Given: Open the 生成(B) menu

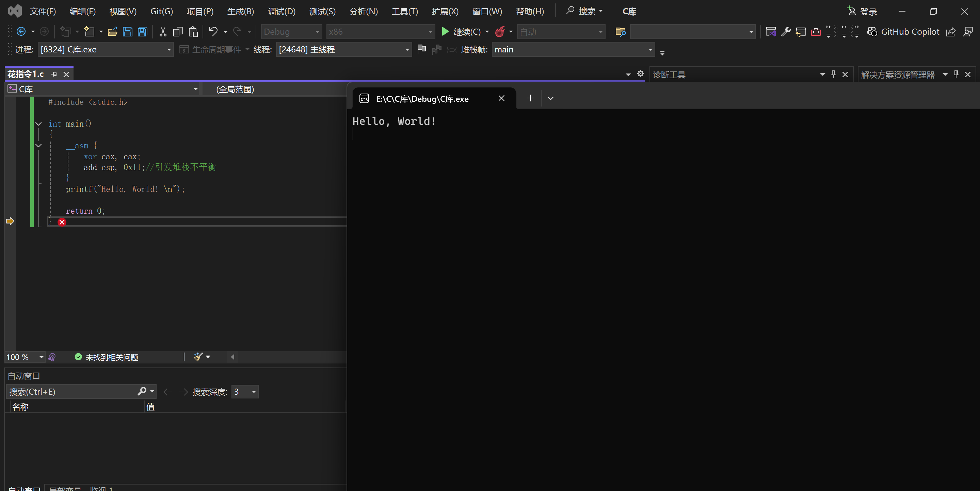Looking at the screenshot, I should coord(240,12).
